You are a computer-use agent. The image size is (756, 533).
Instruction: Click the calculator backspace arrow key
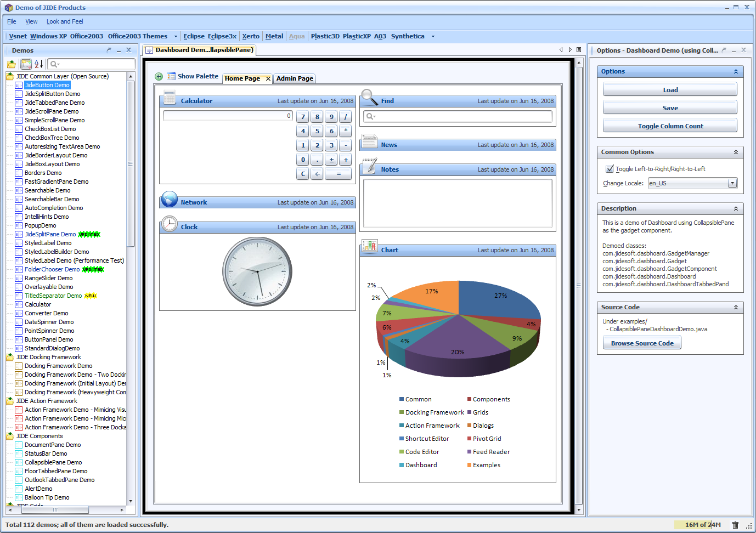coord(317,174)
